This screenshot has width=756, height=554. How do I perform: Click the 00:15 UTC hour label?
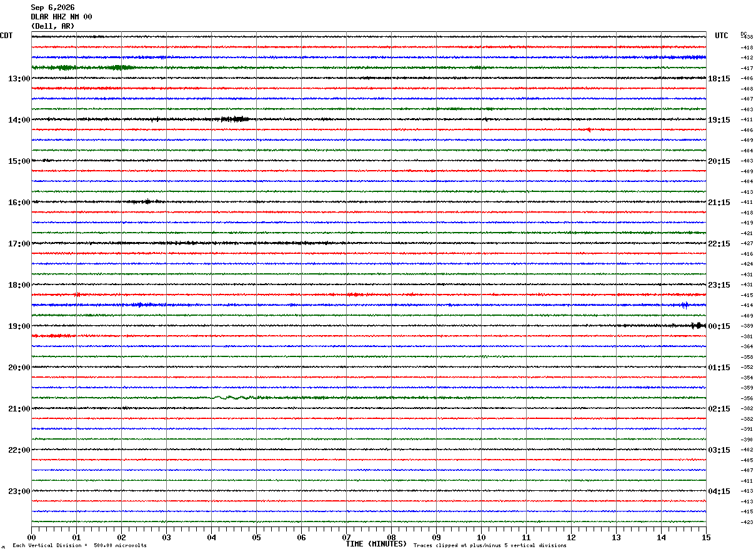click(x=719, y=326)
